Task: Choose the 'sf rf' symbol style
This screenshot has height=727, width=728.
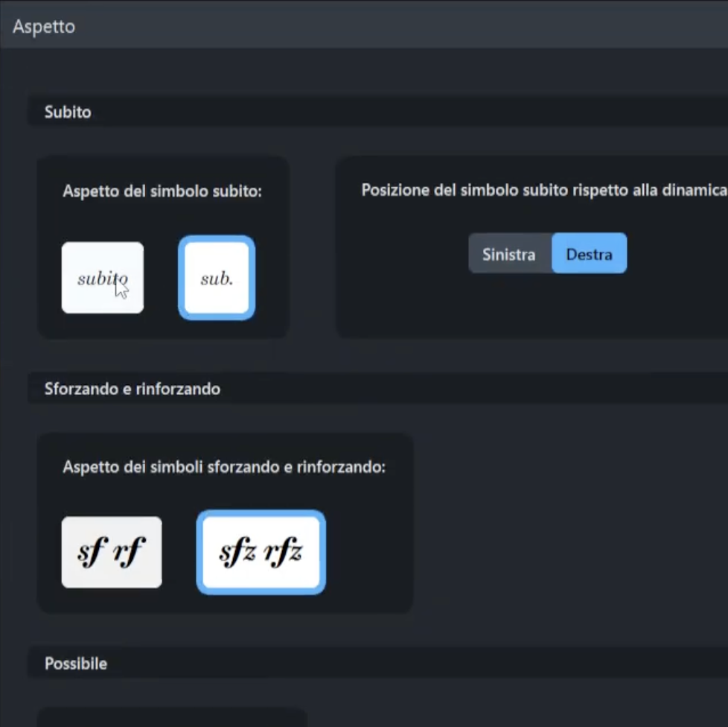Action: 111,552
